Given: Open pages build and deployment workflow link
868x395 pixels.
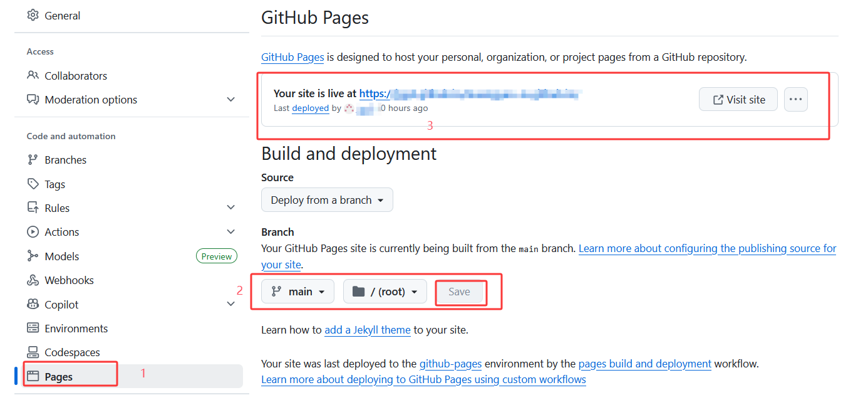Looking at the screenshot, I should click(645, 364).
